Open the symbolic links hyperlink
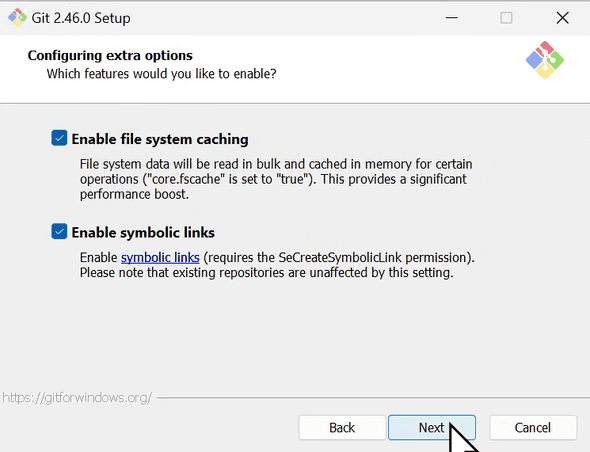The height and width of the screenshot is (452, 590). pyautogui.click(x=160, y=257)
